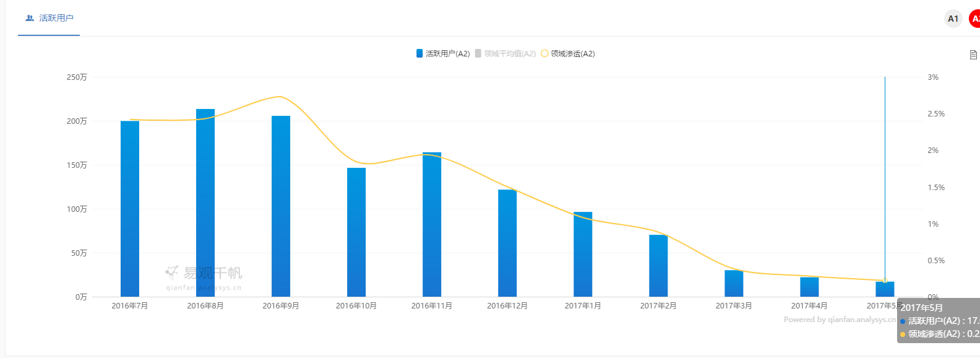
Task: Select the red A2 round button
Action: [x=975, y=19]
